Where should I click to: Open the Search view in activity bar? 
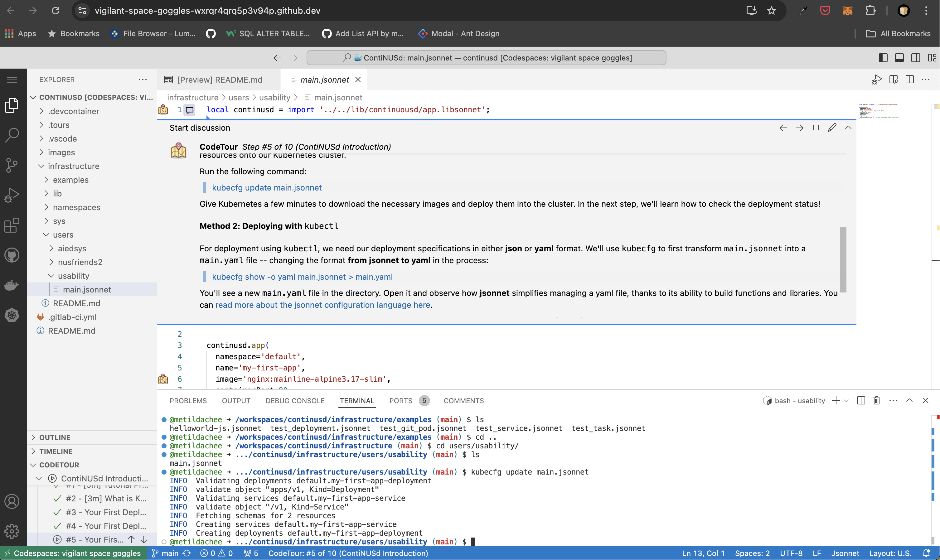(x=12, y=135)
